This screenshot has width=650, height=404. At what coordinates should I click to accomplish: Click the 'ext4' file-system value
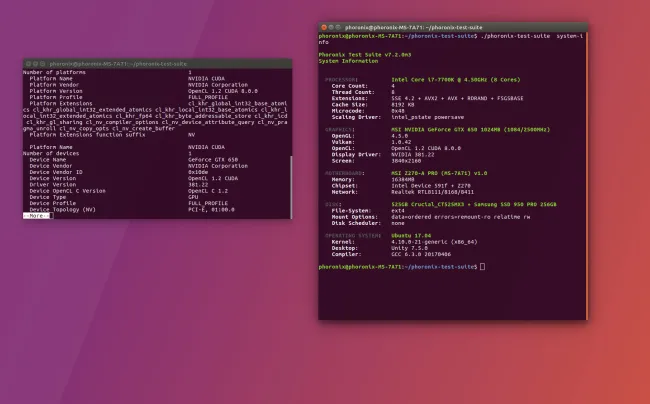[398, 210]
